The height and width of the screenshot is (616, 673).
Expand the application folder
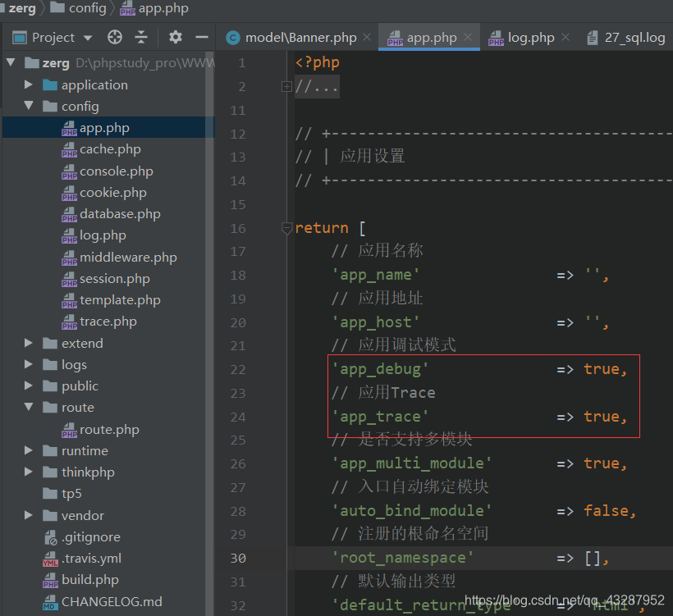(27, 84)
